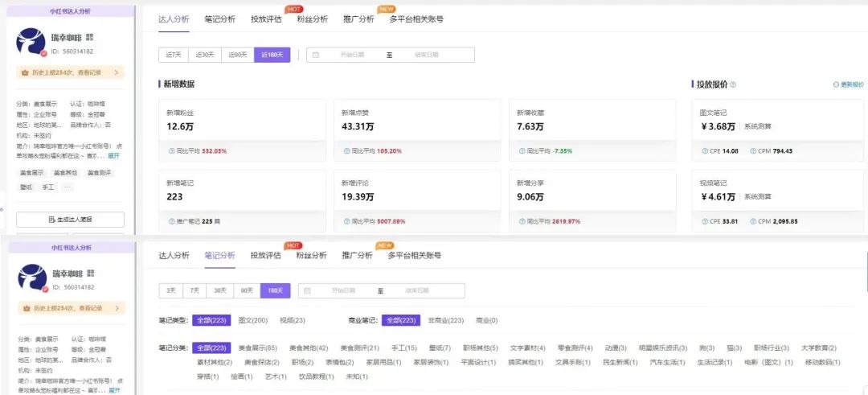Click the CPM help icon in 视频笔记 card

click(x=753, y=221)
